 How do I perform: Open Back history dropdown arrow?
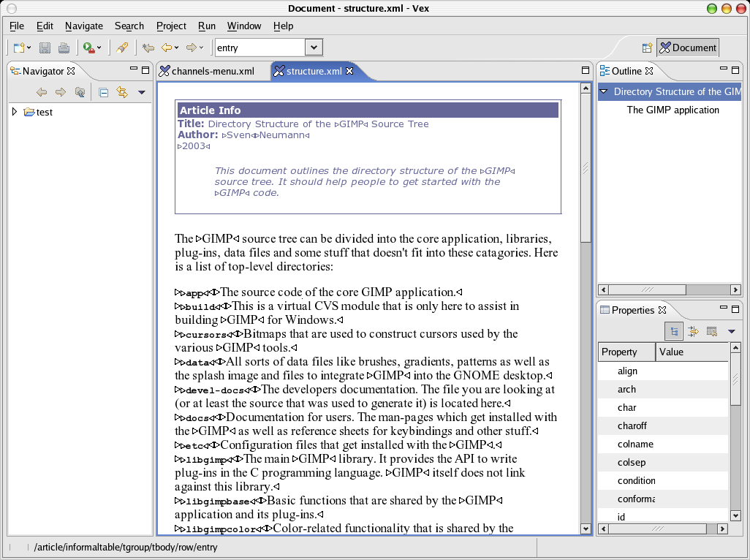[176, 48]
